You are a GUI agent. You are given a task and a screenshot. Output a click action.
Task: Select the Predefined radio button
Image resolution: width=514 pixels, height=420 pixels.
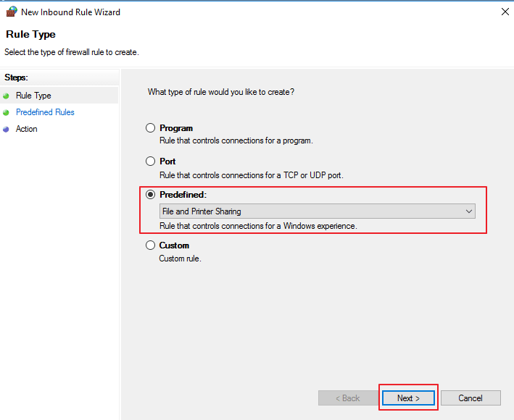pyautogui.click(x=151, y=195)
